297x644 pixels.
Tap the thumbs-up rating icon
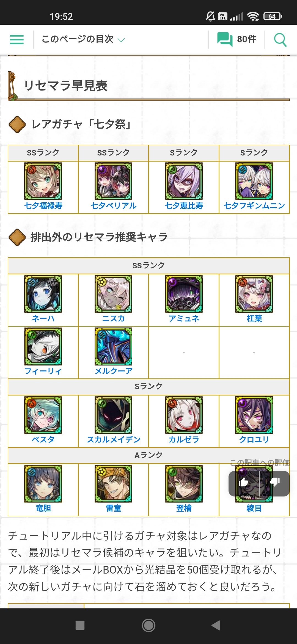coord(243,482)
